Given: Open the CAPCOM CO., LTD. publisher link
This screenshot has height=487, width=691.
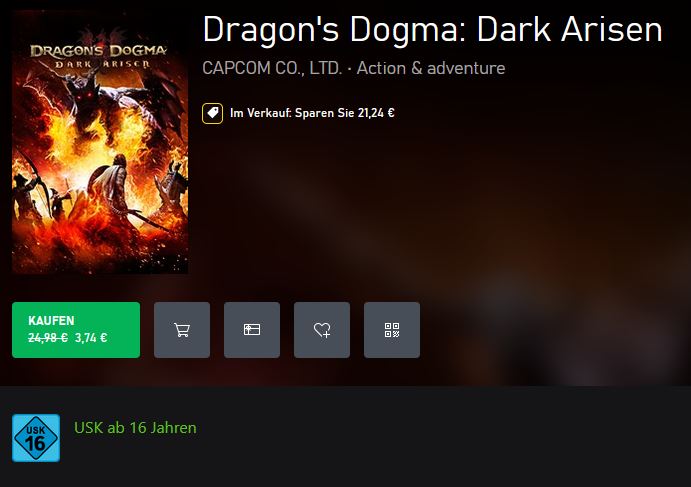Looking at the screenshot, I should coord(272,68).
